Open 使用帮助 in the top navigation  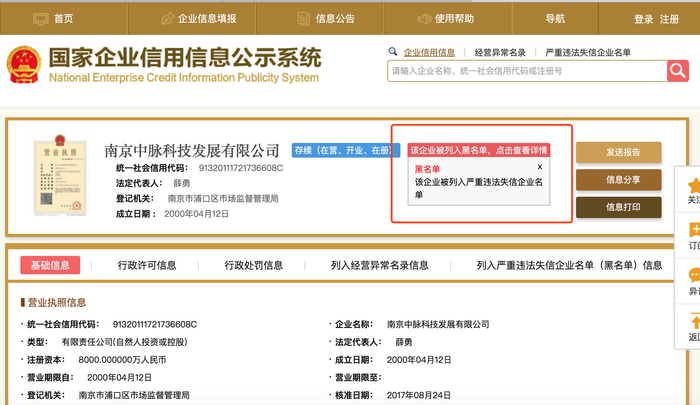454,19
